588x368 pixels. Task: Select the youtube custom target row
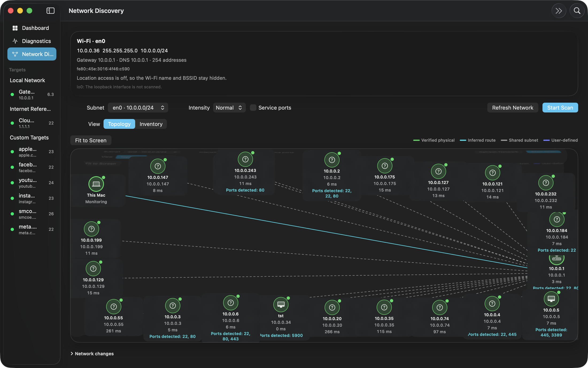[32, 183]
